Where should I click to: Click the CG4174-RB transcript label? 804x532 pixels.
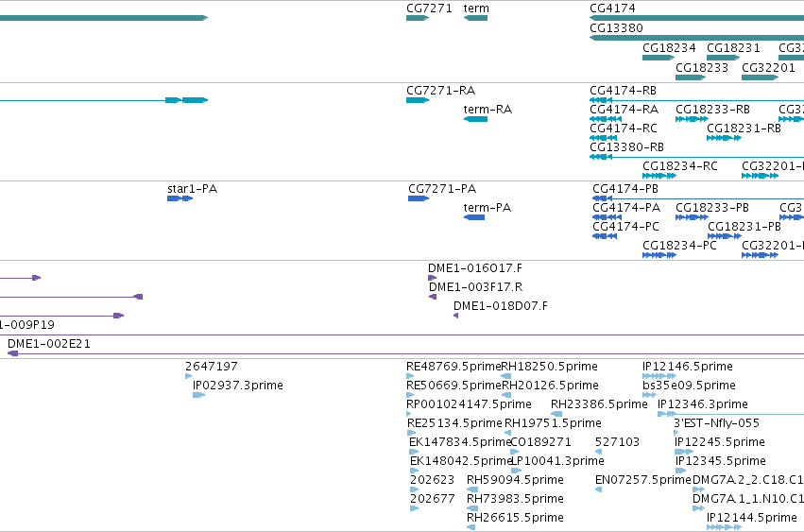[623, 91]
